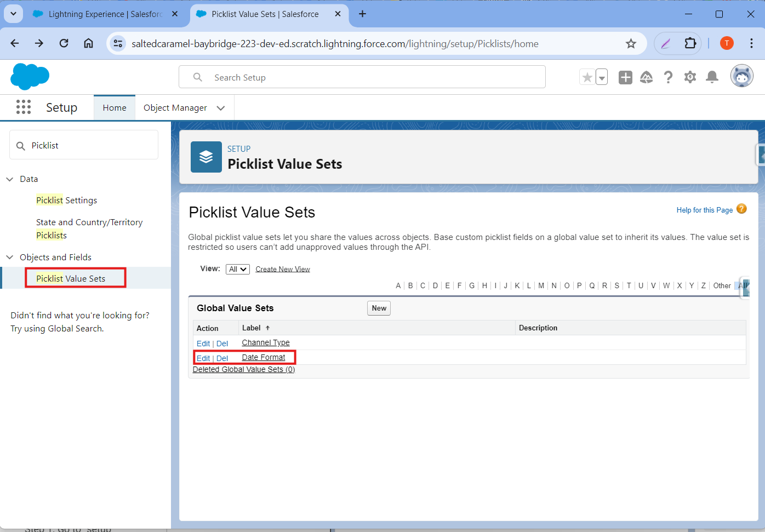Click the SETUP breadcrumb text
The height and width of the screenshot is (532, 765).
click(x=239, y=149)
